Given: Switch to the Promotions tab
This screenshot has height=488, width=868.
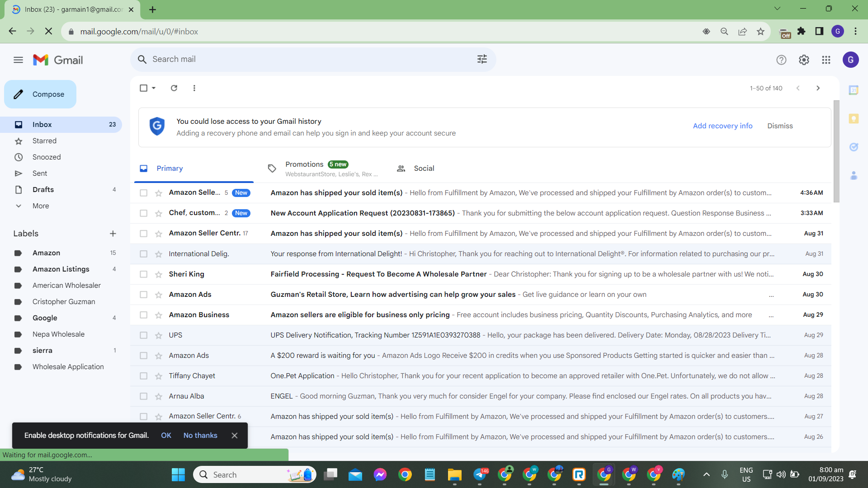Looking at the screenshot, I should tap(323, 169).
